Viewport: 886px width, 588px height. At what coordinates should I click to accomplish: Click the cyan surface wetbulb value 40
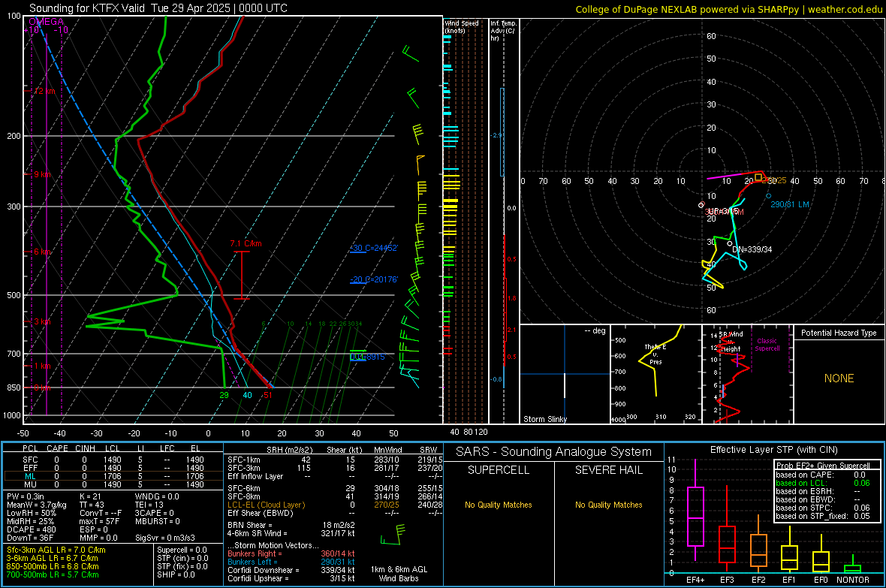248,395
